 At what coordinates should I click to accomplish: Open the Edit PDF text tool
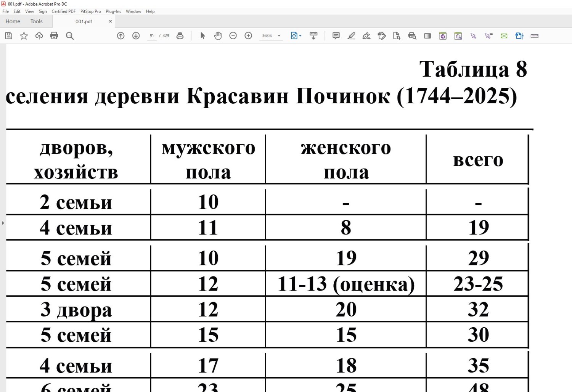coord(382,36)
